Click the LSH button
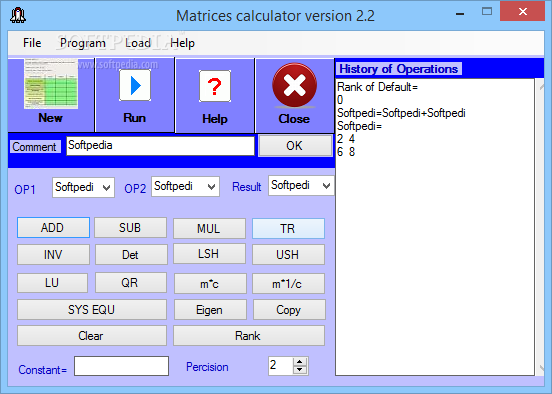This screenshot has height=394, width=552. point(209,254)
